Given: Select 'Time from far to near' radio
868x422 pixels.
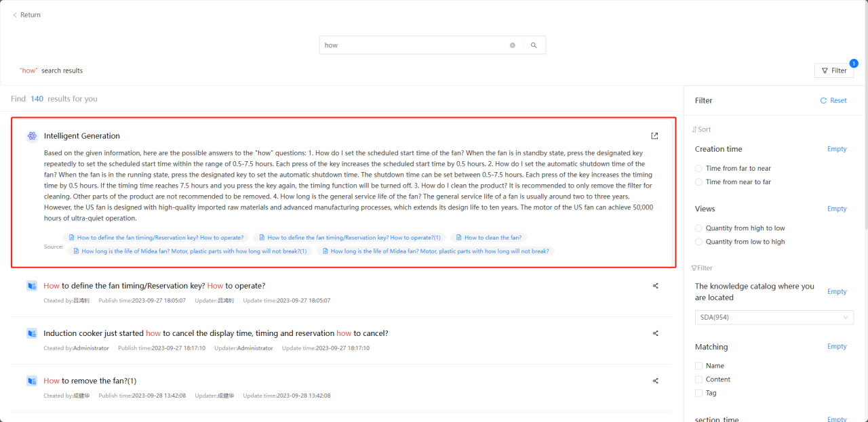Looking at the screenshot, I should (x=698, y=168).
